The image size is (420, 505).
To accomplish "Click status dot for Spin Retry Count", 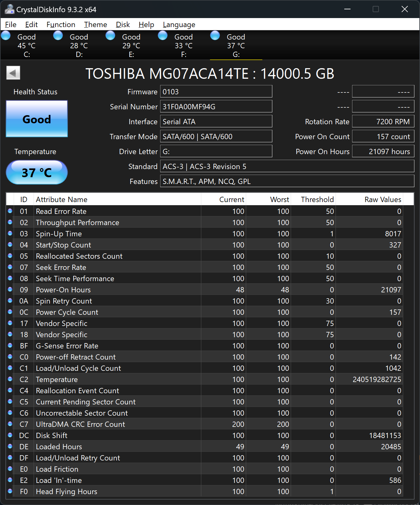I will pos(10,301).
